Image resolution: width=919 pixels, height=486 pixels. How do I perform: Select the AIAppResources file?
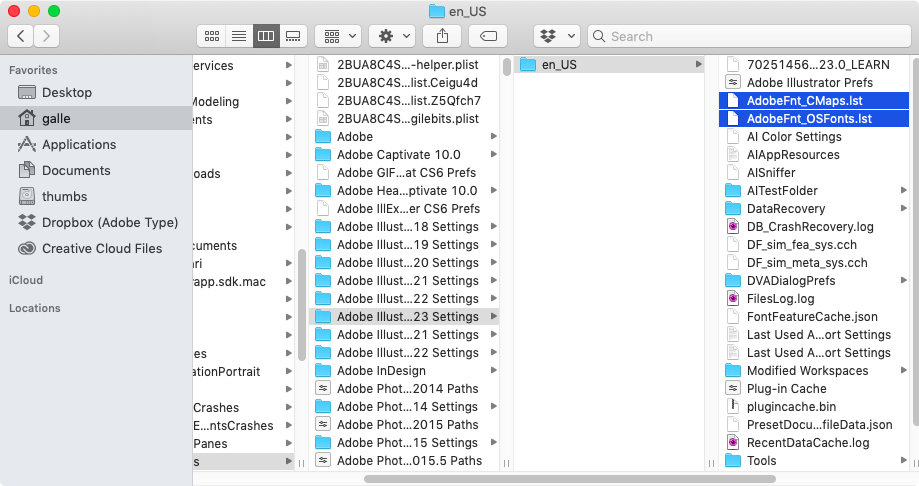point(814,155)
